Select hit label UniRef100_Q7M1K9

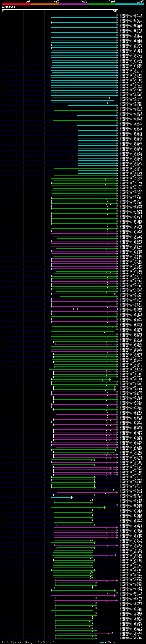click(131, 42)
